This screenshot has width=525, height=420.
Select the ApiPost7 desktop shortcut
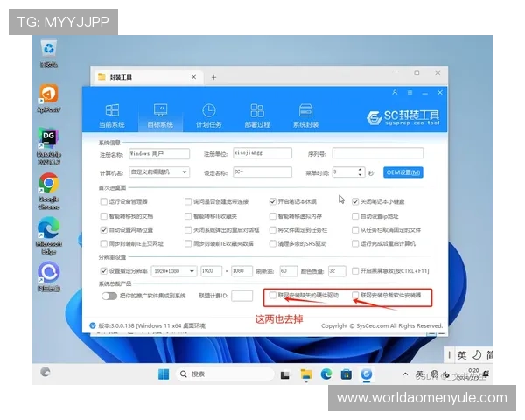[x=49, y=98]
